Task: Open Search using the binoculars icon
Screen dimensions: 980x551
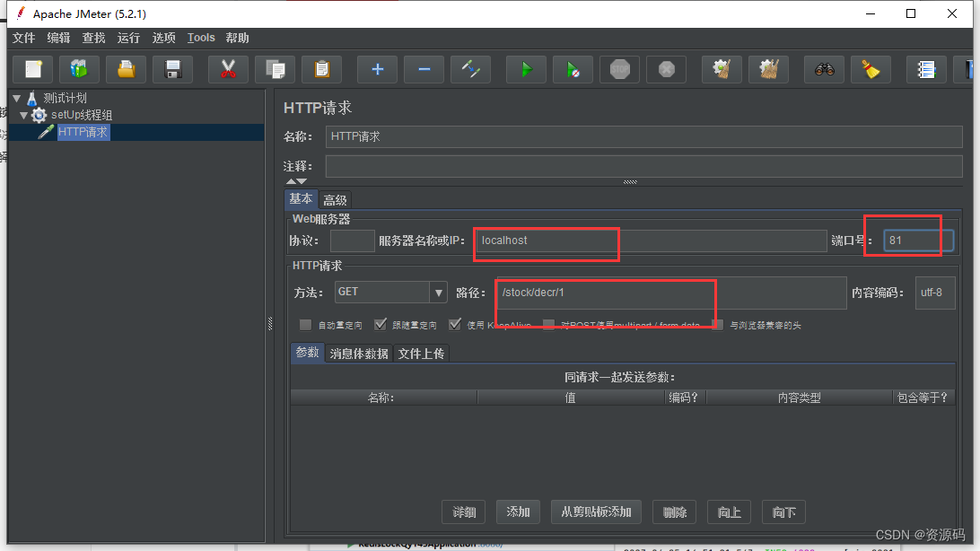Action: (824, 69)
